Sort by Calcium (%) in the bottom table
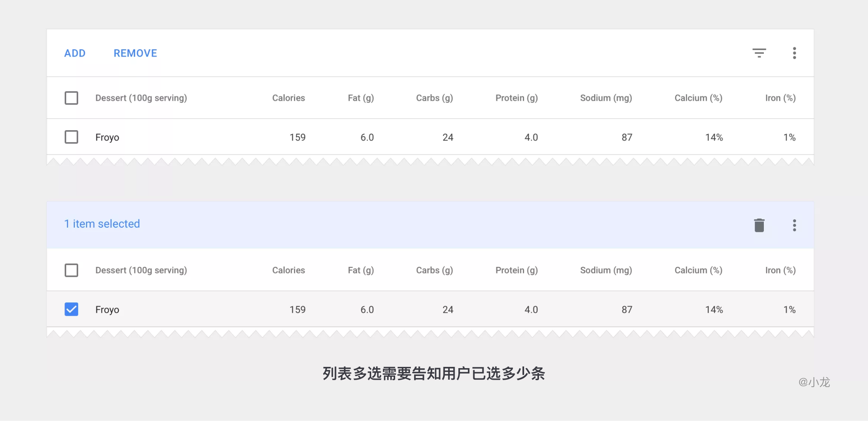 [698, 270]
